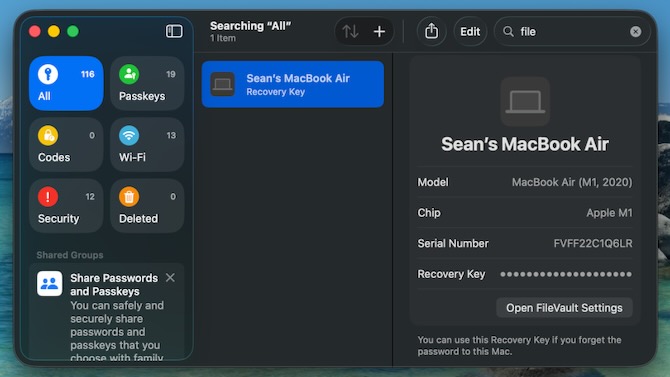The image size is (670, 377).
Task: Open the Deleted category
Action: 147,206
